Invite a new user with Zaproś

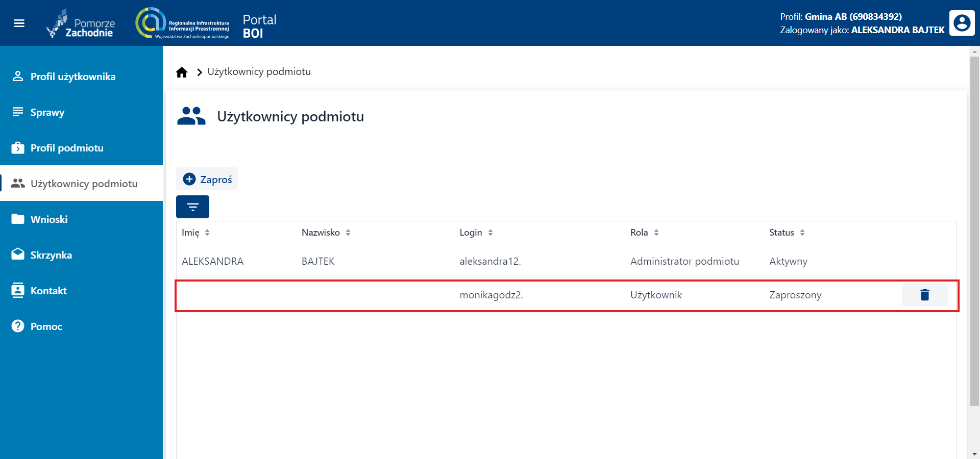[x=207, y=179]
